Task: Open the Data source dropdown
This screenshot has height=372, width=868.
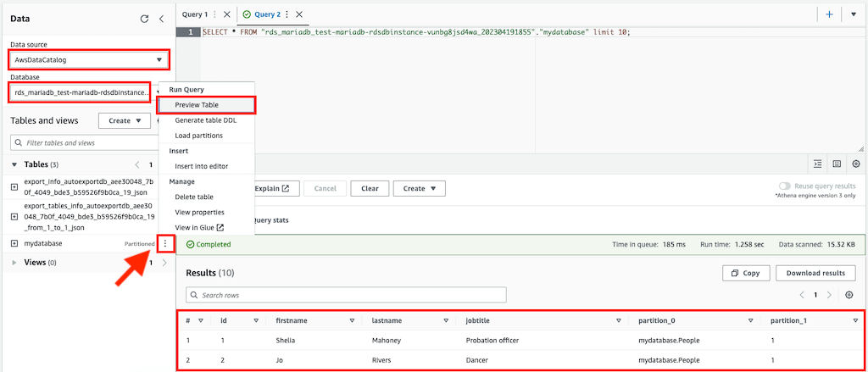Action: pos(89,60)
